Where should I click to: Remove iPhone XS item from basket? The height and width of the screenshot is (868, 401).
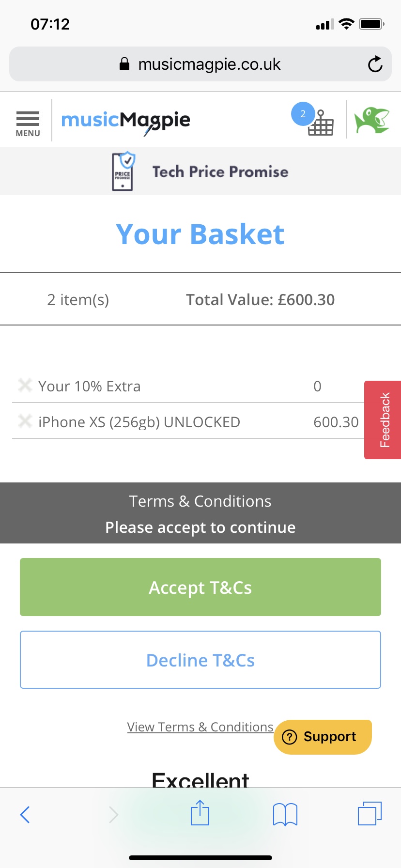(x=25, y=421)
